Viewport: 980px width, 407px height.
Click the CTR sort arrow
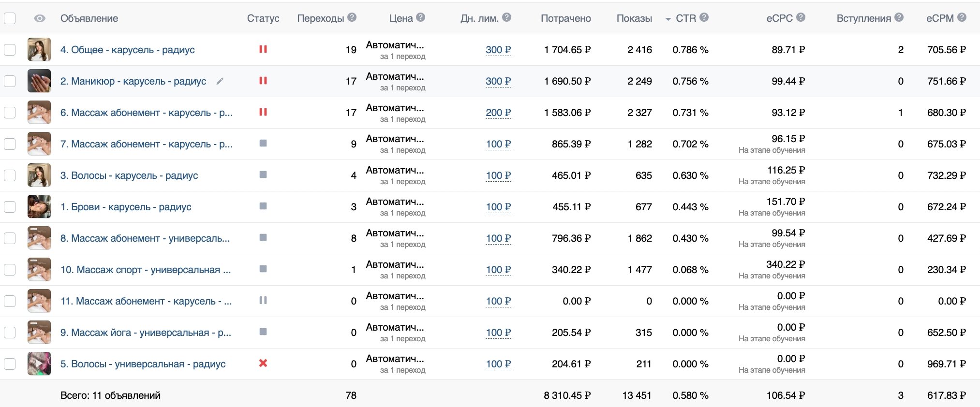[668, 19]
